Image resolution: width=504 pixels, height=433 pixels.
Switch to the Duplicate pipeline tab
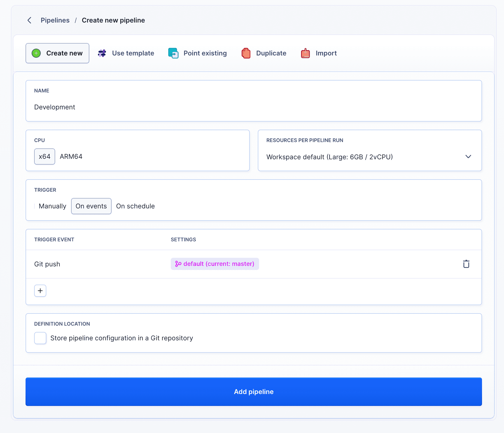(264, 53)
